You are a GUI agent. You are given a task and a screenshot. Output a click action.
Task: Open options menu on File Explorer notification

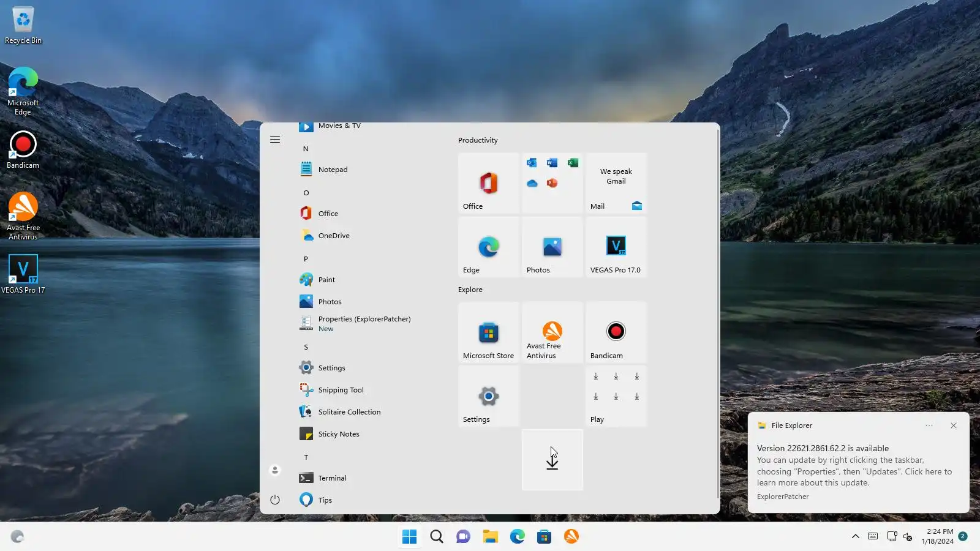[929, 425]
